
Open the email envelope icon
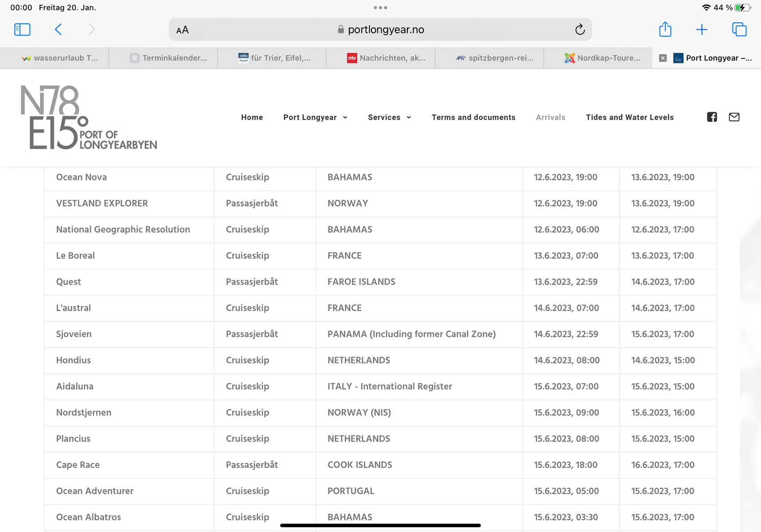click(734, 117)
